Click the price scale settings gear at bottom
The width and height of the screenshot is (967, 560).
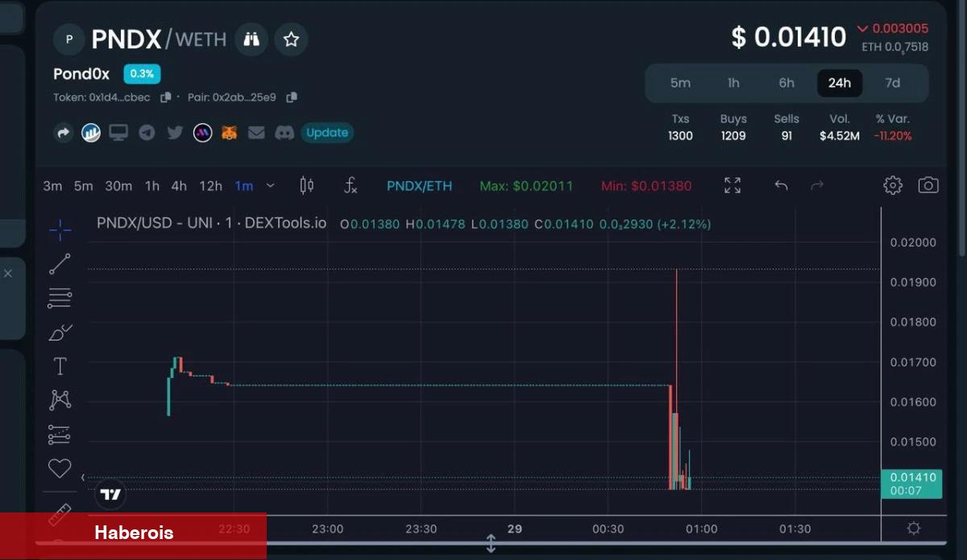(x=913, y=529)
